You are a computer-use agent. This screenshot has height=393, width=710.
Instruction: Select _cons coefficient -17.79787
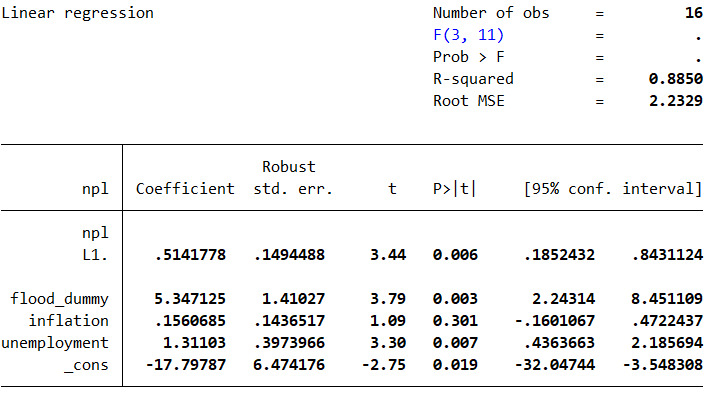tap(185, 365)
